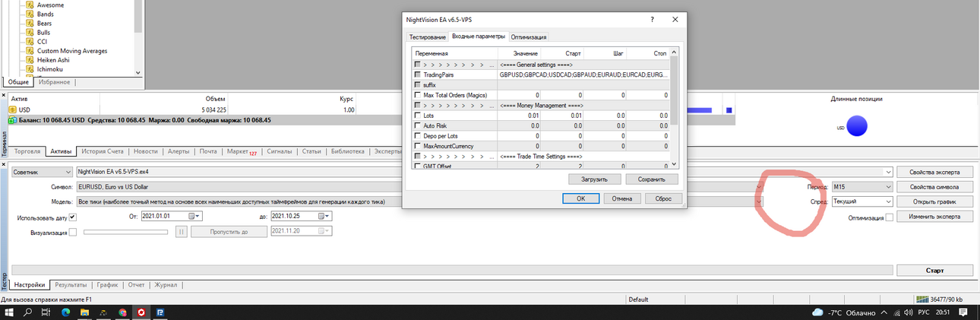Enable the Оптимизация checkbox
This screenshot has width=980, height=320.
(x=890, y=218)
